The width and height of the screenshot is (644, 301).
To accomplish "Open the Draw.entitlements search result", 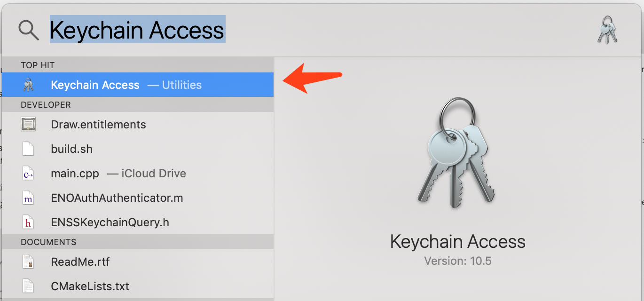I will click(x=98, y=125).
